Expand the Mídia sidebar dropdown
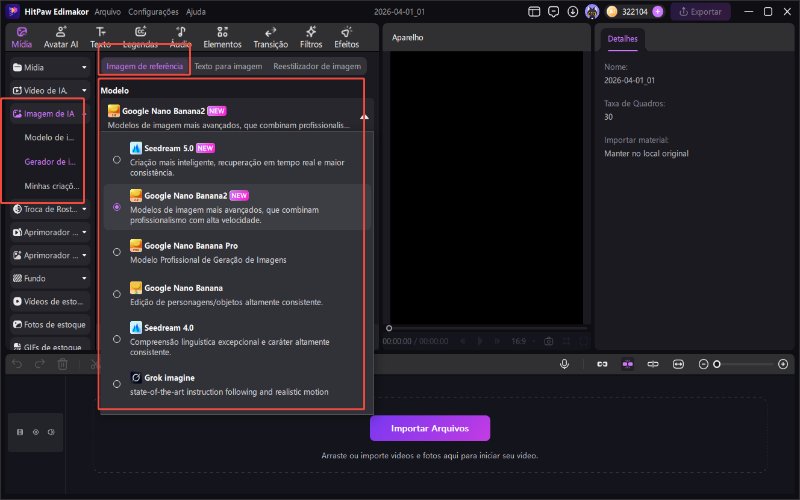Image resolution: width=800 pixels, height=500 pixels. pos(84,67)
